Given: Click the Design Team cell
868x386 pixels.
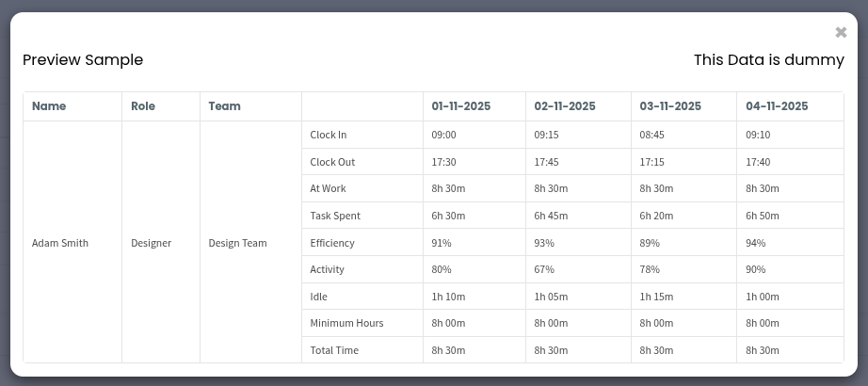Looking at the screenshot, I should 237,243.
